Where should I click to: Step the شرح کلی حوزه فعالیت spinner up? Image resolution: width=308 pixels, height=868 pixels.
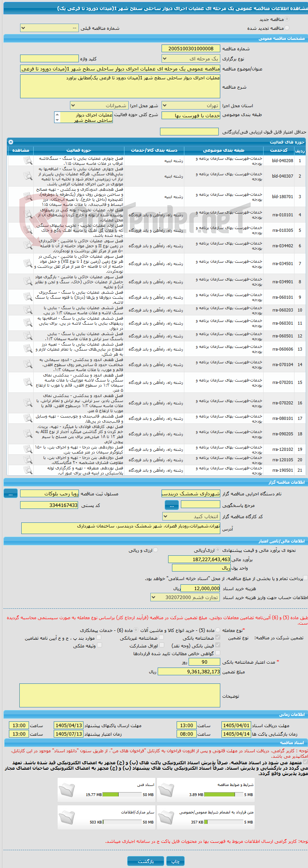[57, 115]
